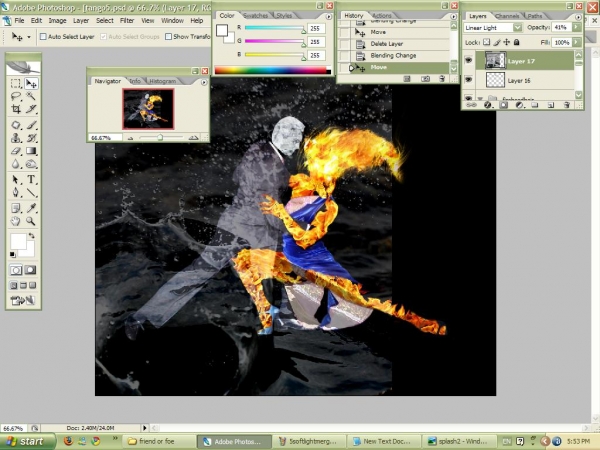The height and width of the screenshot is (450, 600).
Task: Switch to friend or foe taskbar window
Action: pyautogui.click(x=159, y=441)
